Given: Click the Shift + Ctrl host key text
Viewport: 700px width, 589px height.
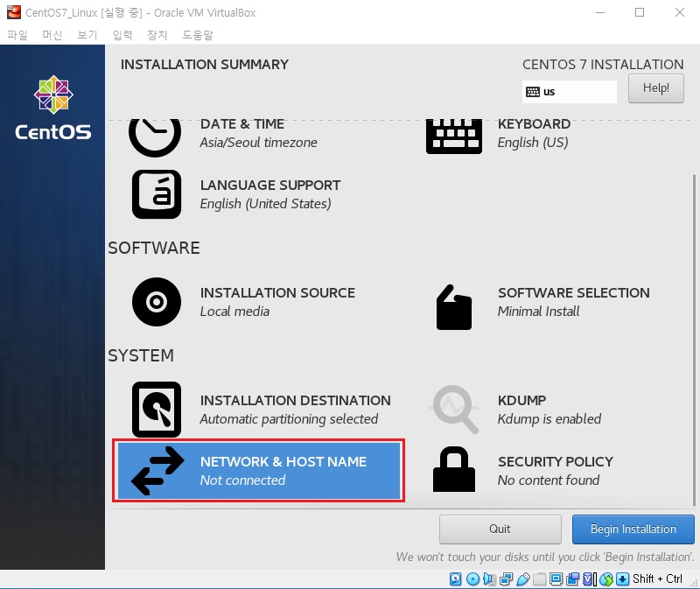Looking at the screenshot, I should (657, 579).
